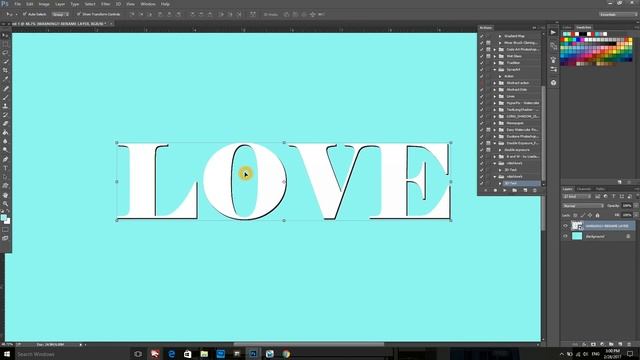Click the layer Opacity value field
Viewport: 640px width, 360px height.
[x=627, y=206]
